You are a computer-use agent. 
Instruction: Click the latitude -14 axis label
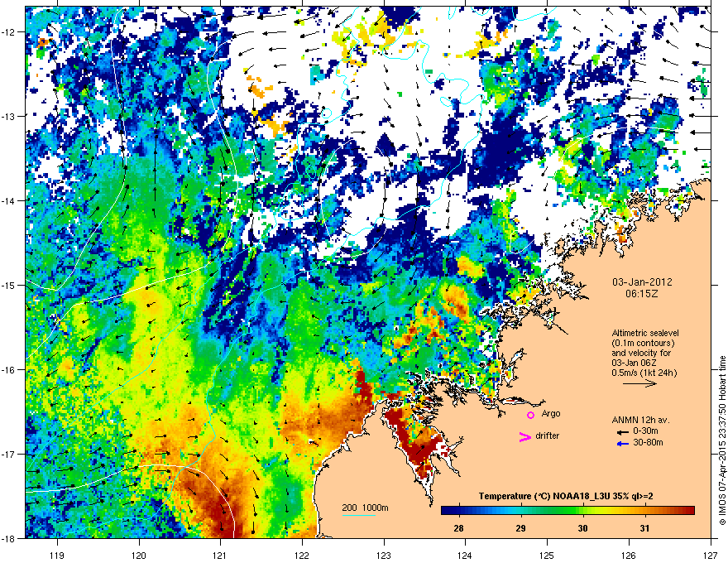(8, 200)
